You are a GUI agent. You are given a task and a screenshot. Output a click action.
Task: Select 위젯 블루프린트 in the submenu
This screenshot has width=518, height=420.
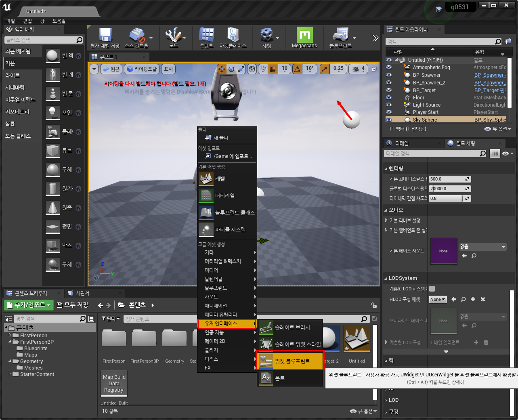pyautogui.click(x=290, y=361)
